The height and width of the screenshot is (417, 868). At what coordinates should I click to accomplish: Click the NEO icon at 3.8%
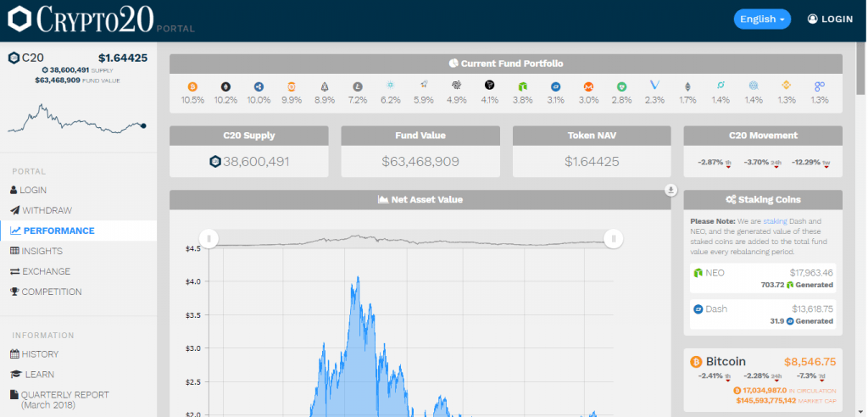click(x=522, y=86)
